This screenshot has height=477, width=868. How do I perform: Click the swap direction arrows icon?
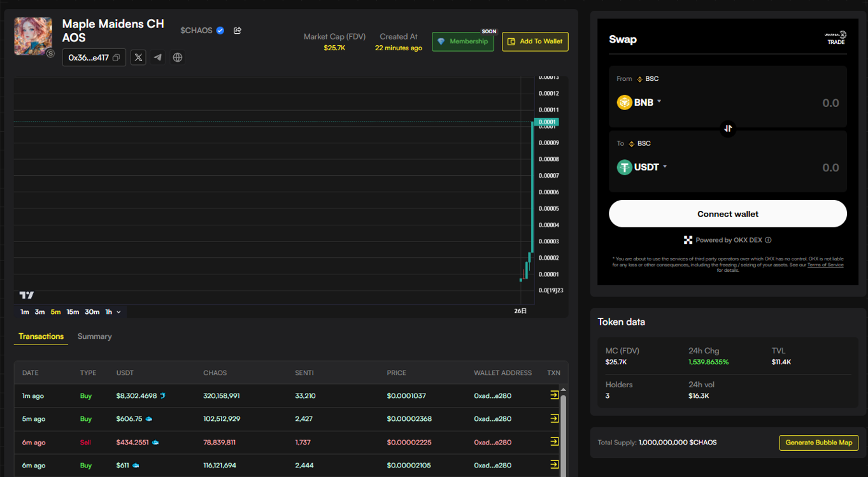tap(728, 129)
